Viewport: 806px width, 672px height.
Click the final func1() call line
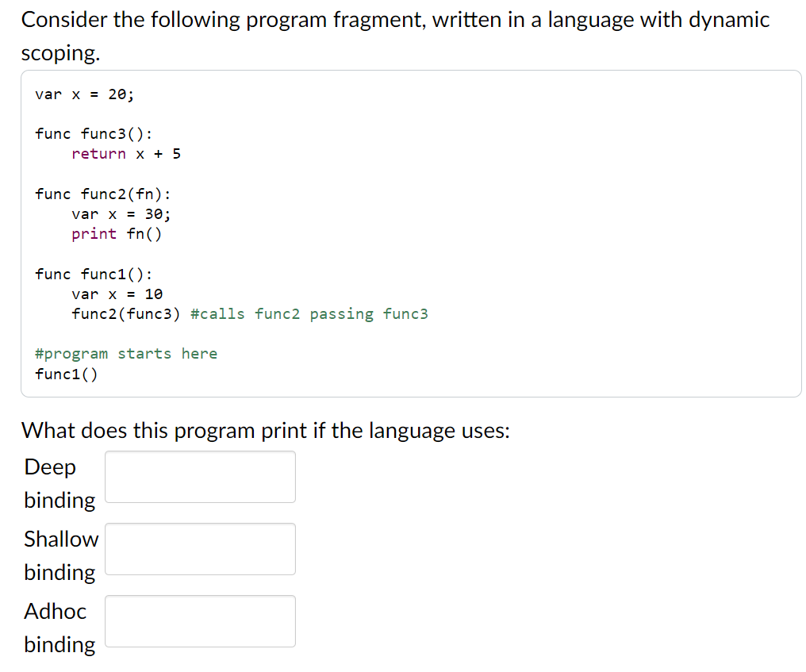(x=64, y=373)
